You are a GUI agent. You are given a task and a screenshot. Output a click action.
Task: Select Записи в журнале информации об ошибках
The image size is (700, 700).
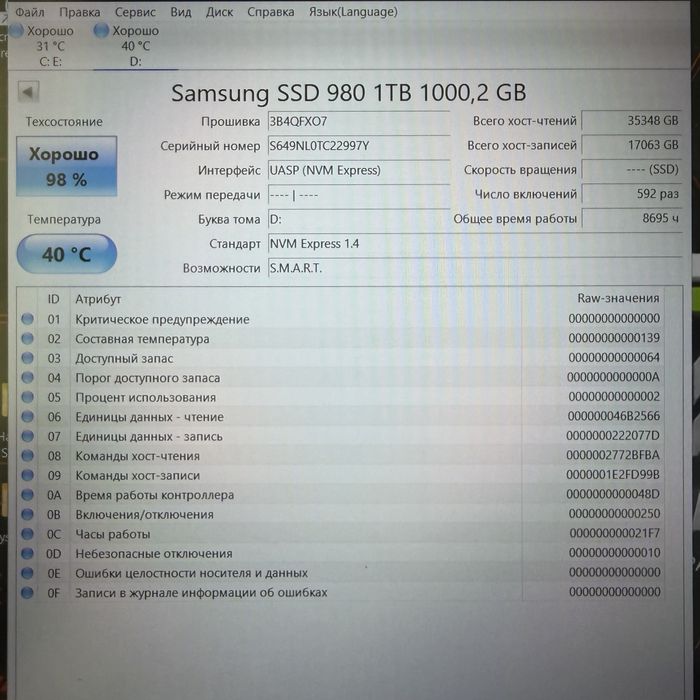(341, 592)
